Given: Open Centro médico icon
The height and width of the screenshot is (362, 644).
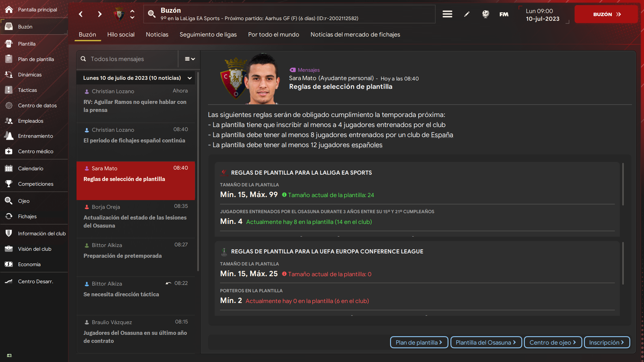Looking at the screenshot, I should point(9,151).
